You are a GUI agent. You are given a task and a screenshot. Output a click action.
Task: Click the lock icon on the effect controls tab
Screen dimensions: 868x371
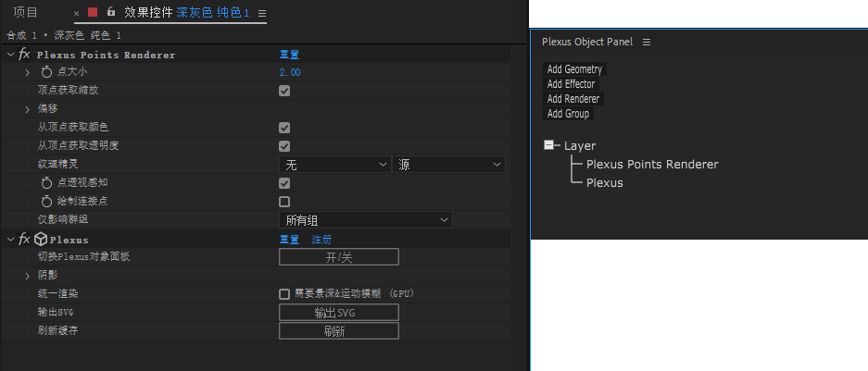(111, 12)
